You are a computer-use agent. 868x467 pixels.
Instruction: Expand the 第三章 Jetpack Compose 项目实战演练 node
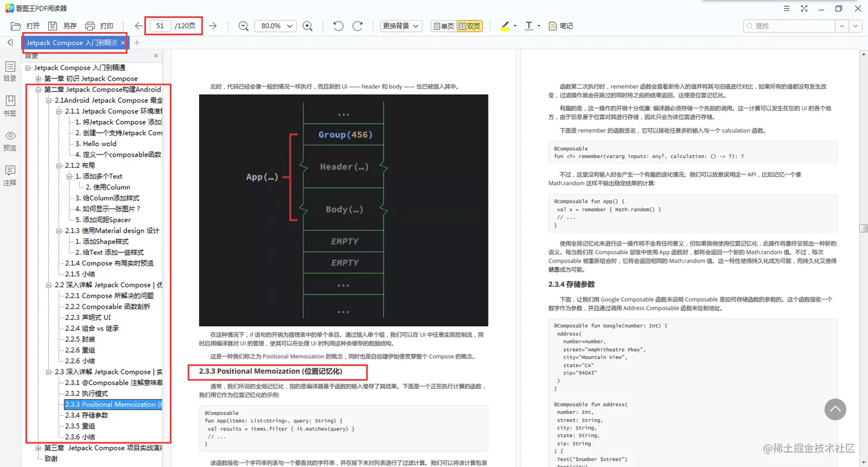tap(38, 448)
